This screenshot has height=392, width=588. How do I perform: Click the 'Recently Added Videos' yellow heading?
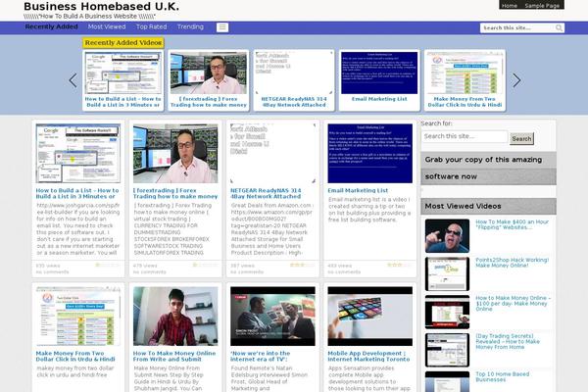tap(123, 43)
